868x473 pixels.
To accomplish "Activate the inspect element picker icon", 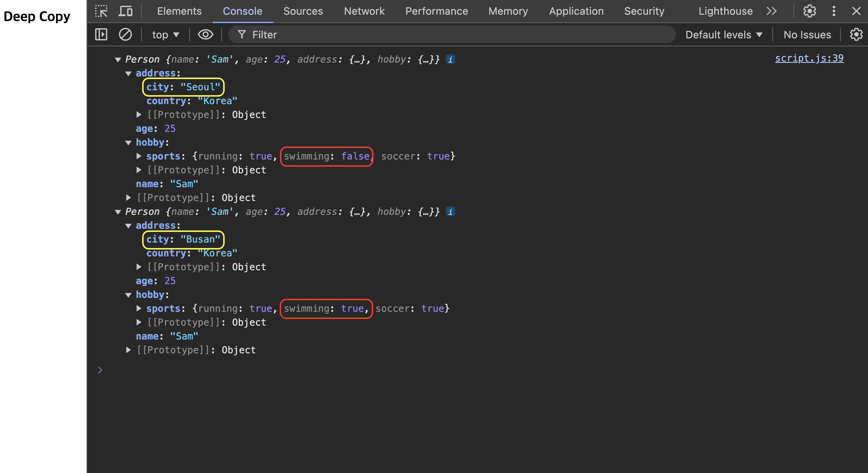I will click(101, 11).
